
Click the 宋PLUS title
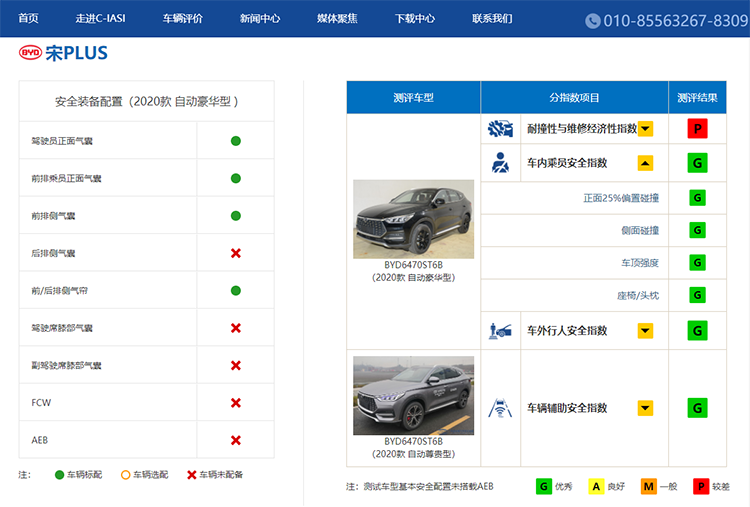tap(77, 53)
